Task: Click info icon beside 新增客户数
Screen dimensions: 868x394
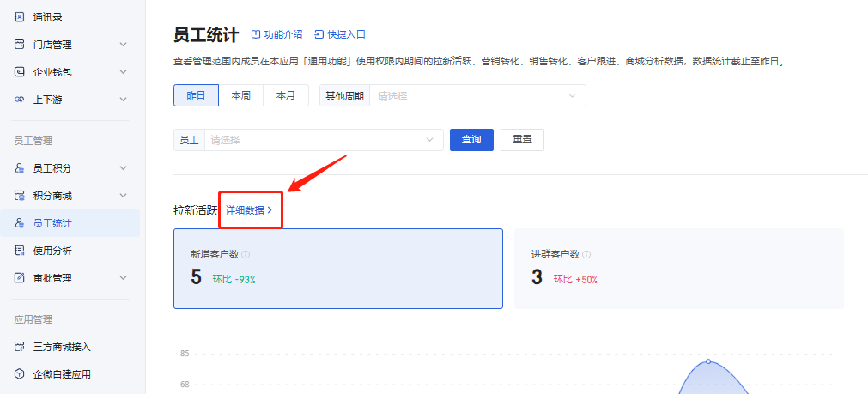Action: point(246,255)
